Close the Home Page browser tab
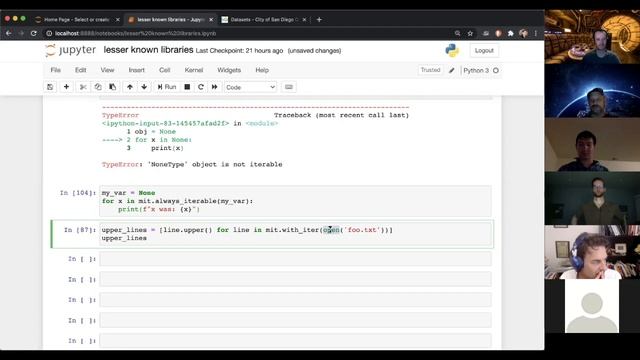 click(118, 20)
